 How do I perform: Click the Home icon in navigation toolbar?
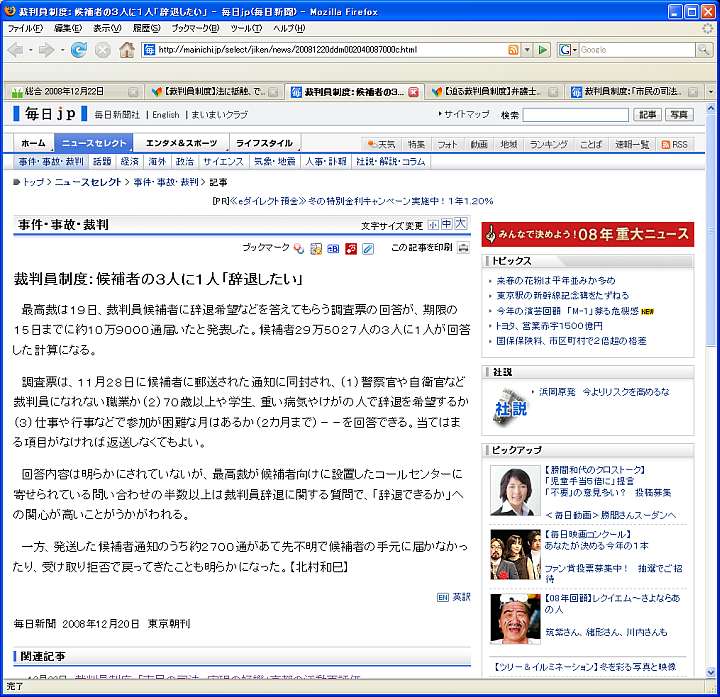click(x=127, y=49)
